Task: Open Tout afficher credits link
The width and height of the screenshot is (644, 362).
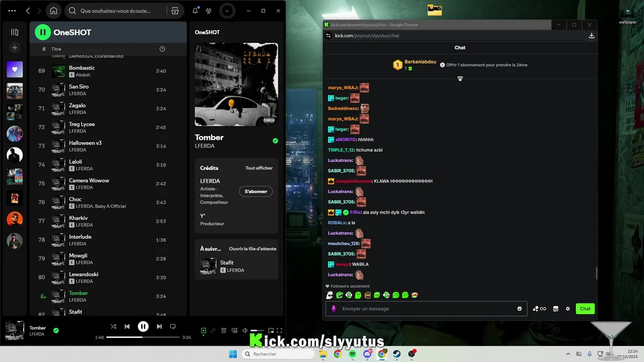Action: [259, 168]
